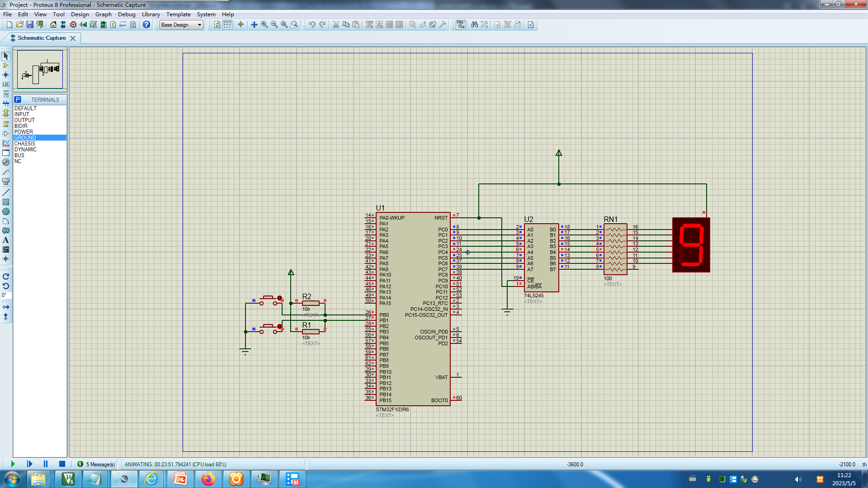Click the Zoom In toolbar icon
The width and height of the screenshot is (868, 488).
tap(264, 25)
